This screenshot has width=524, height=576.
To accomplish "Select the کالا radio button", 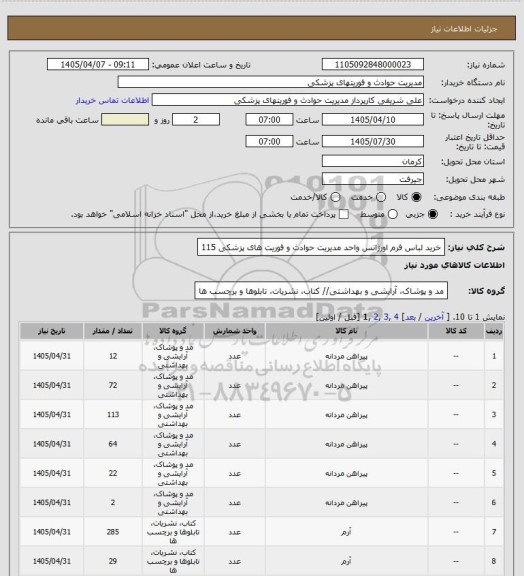I will [x=416, y=197].
